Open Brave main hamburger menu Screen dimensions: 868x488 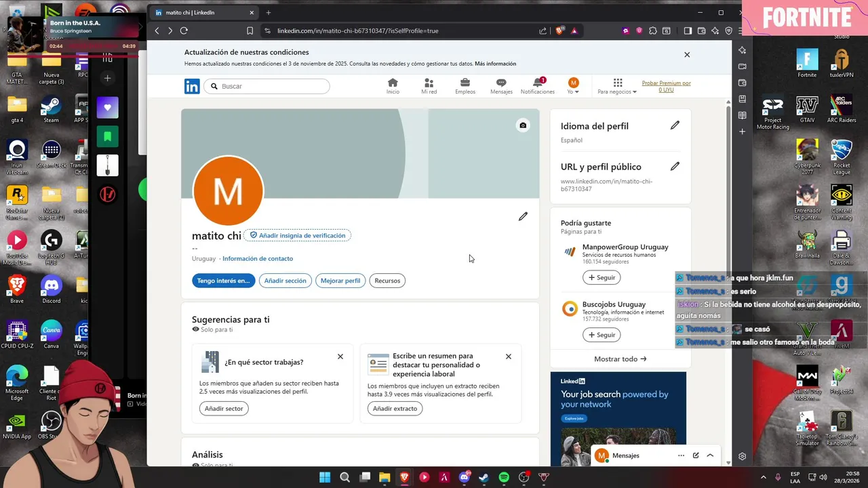tap(741, 30)
